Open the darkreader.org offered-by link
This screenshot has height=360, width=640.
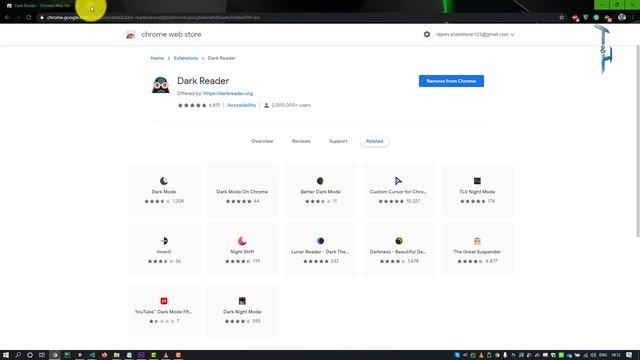click(228, 93)
